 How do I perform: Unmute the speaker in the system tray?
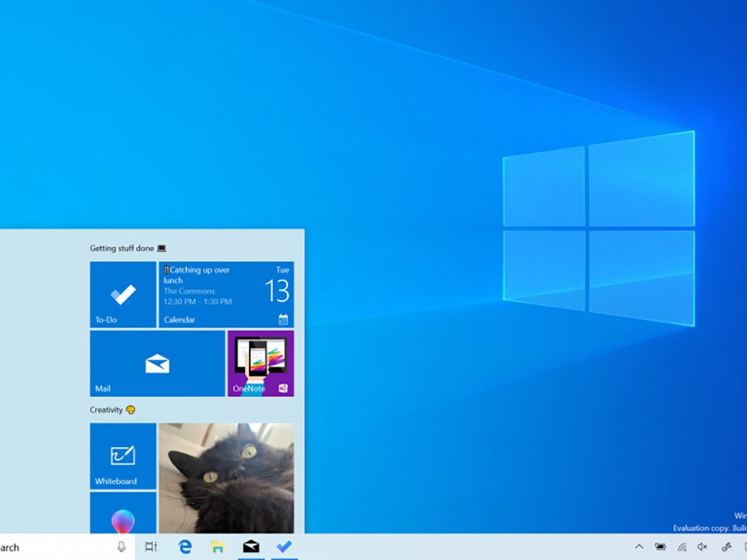pos(703,547)
